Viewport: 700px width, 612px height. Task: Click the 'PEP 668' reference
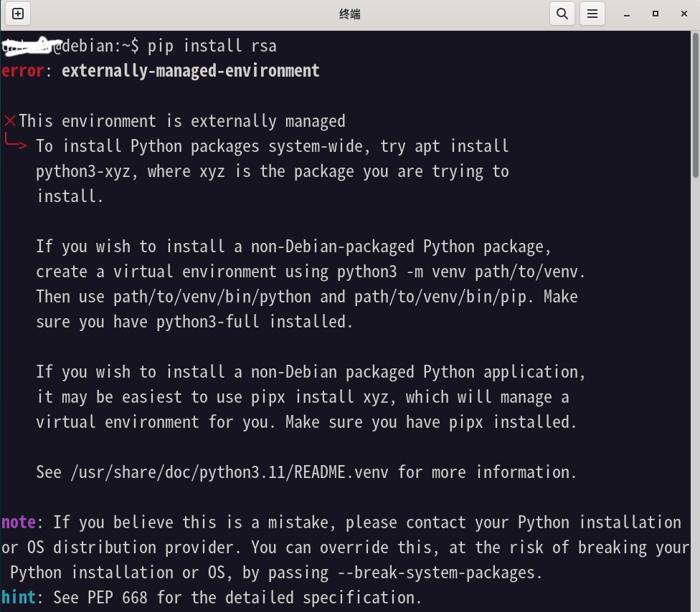pyautogui.click(x=118, y=598)
